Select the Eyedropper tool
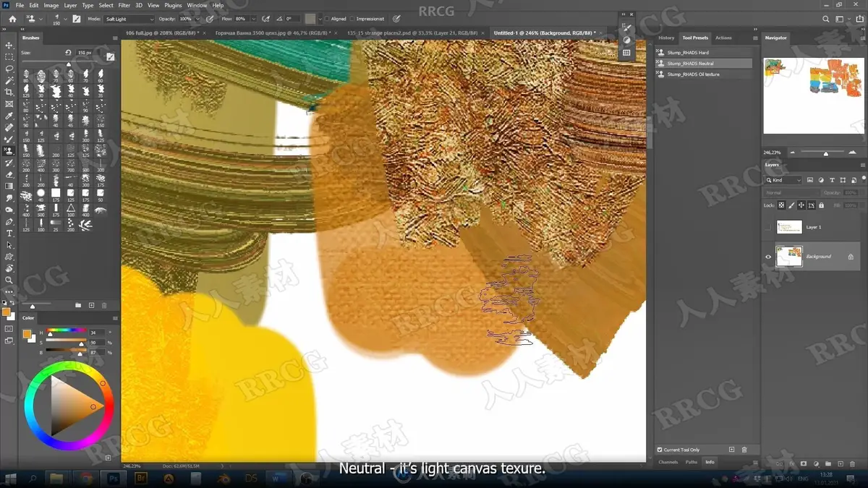 pyautogui.click(x=9, y=116)
